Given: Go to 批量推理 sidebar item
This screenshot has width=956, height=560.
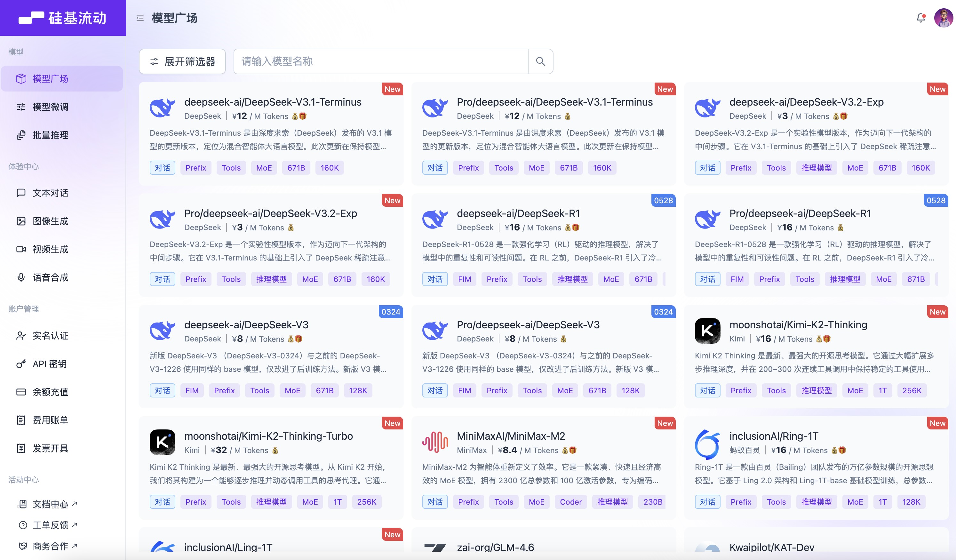Looking at the screenshot, I should [50, 135].
